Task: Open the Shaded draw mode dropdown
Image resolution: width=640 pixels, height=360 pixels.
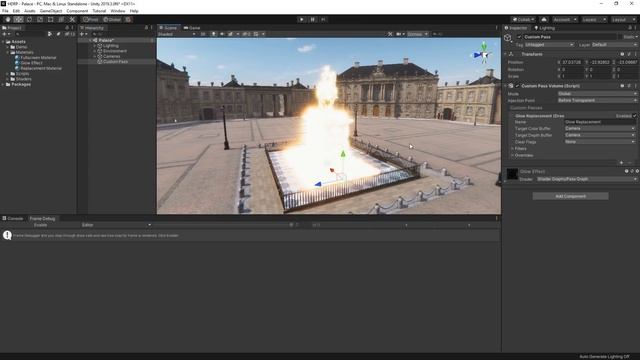Action: click(x=176, y=34)
